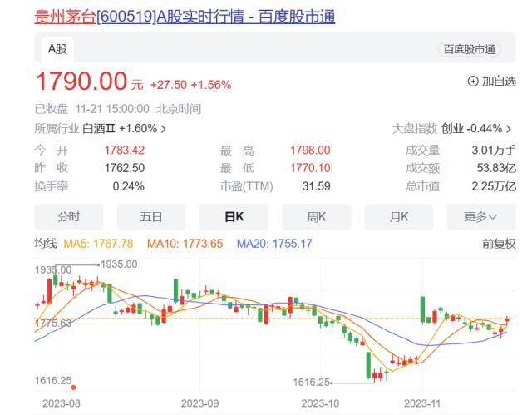532x415 pixels.
Task: Click the 均线 label
Action: click(x=46, y=244)
